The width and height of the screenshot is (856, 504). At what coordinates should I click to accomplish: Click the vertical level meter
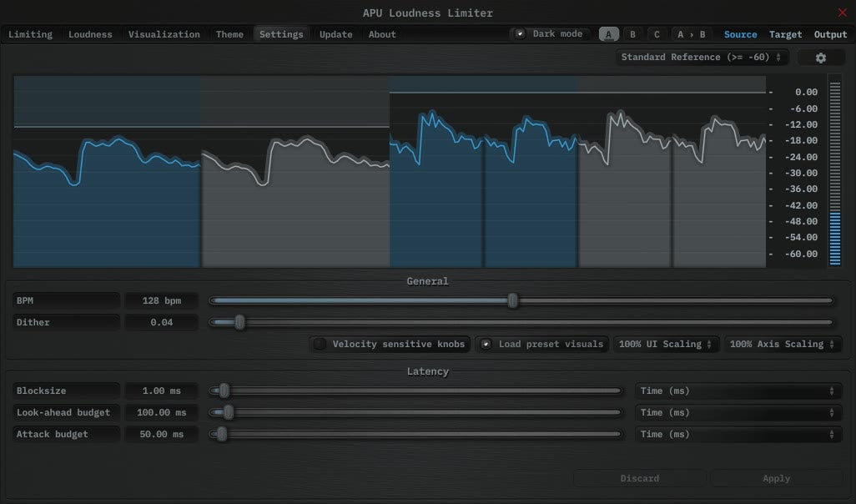point(834,173)
